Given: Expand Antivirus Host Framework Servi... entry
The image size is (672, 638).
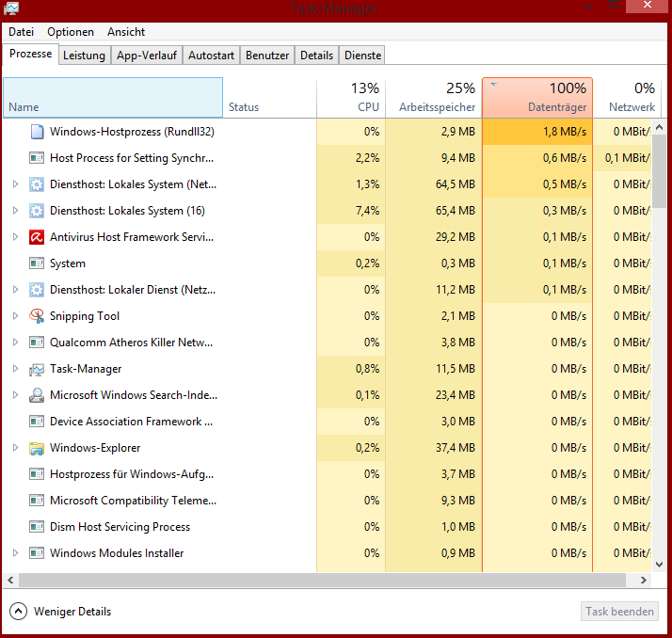Looking at the screenshot, I should pyautogui.click(x=15, y=237).
